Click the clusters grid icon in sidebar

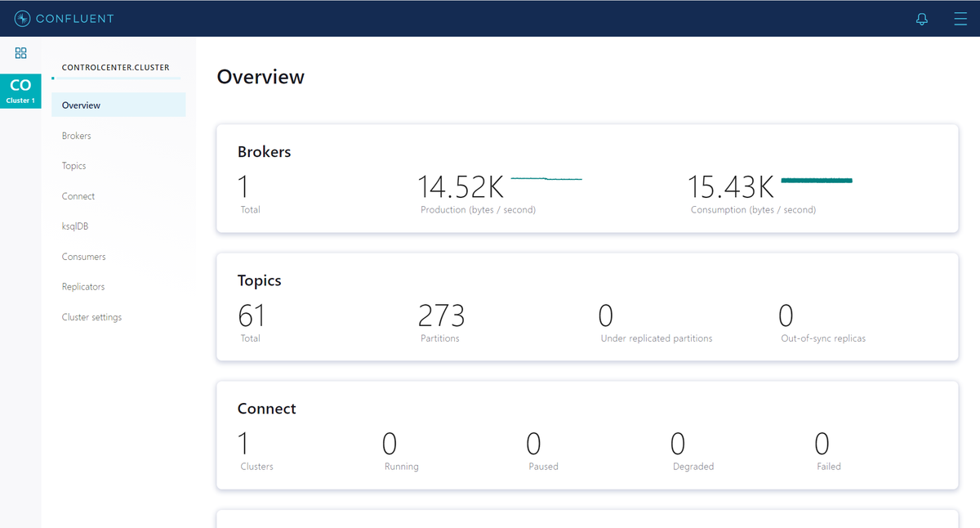click(21, 53)
